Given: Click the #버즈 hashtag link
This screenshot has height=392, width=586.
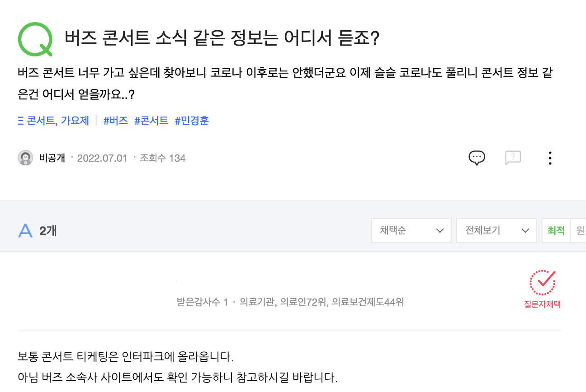Looking at the screenshot, I should coord(116,121).
